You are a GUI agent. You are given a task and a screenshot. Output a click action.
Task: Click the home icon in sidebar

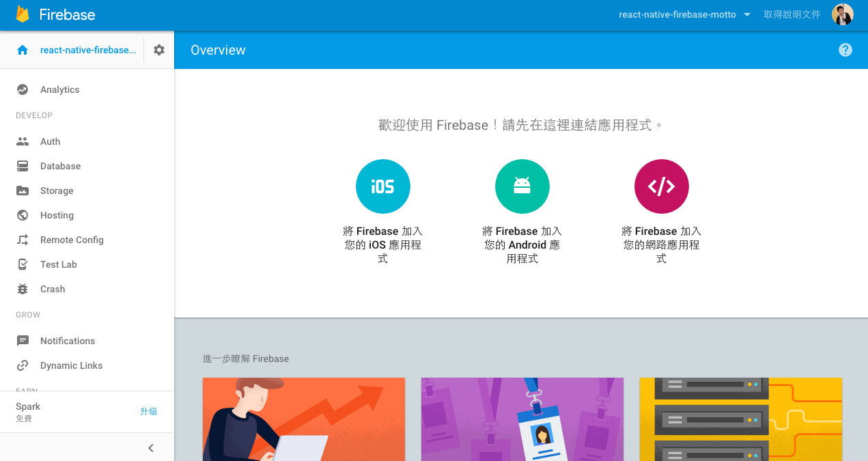23,50
